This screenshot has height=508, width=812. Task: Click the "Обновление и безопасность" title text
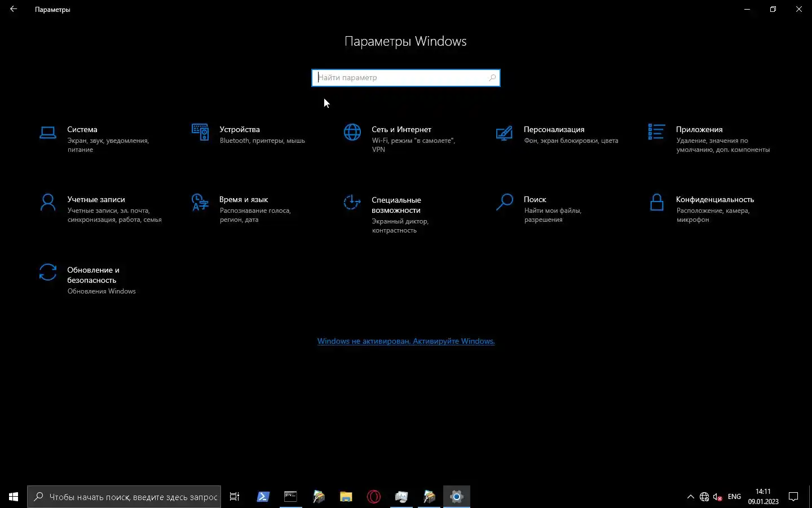coord(94,275)
